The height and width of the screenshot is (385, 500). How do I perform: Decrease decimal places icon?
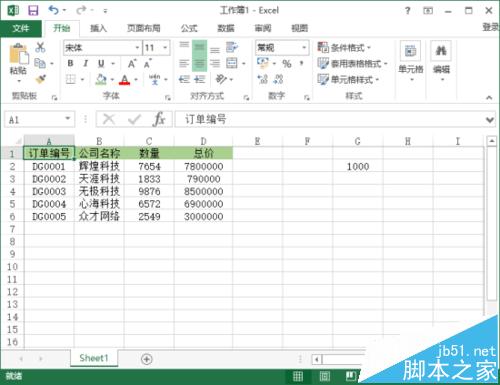[278, 79]
